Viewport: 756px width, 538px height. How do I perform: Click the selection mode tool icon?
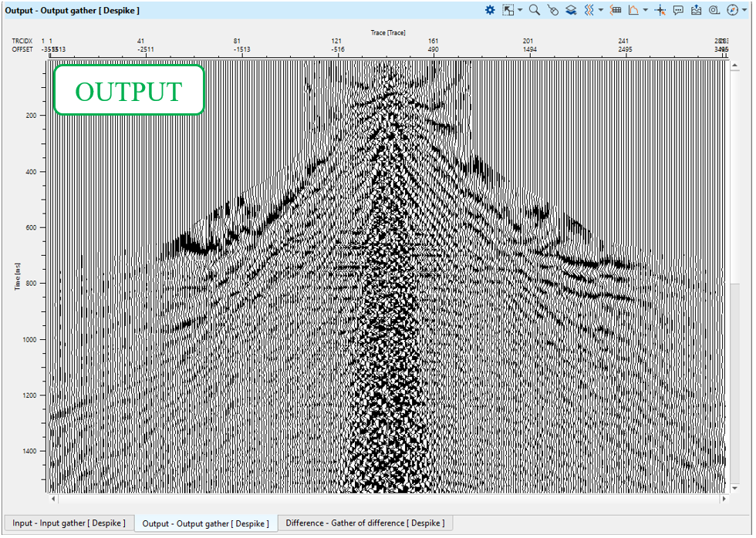pyautogui.click(x=508, y=10)
